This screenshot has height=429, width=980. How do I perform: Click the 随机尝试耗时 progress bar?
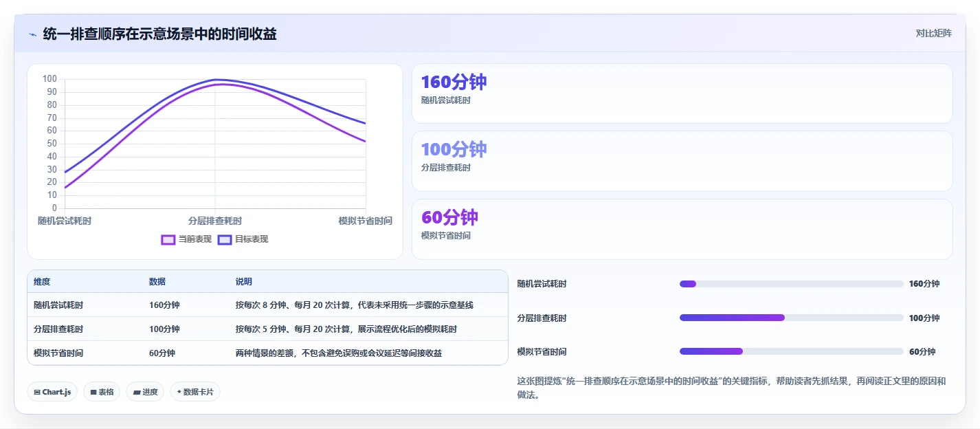coord(791,284)
